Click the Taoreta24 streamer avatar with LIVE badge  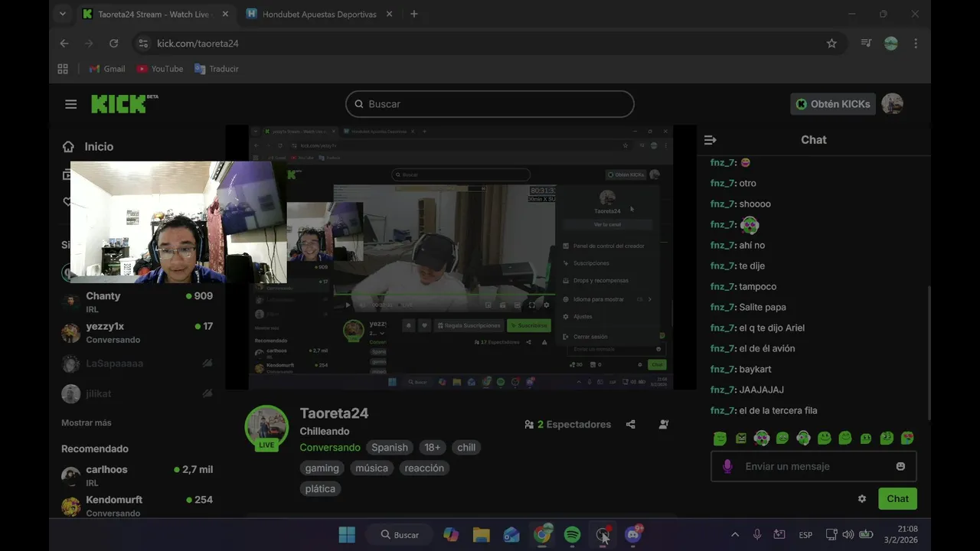point(266,428)
